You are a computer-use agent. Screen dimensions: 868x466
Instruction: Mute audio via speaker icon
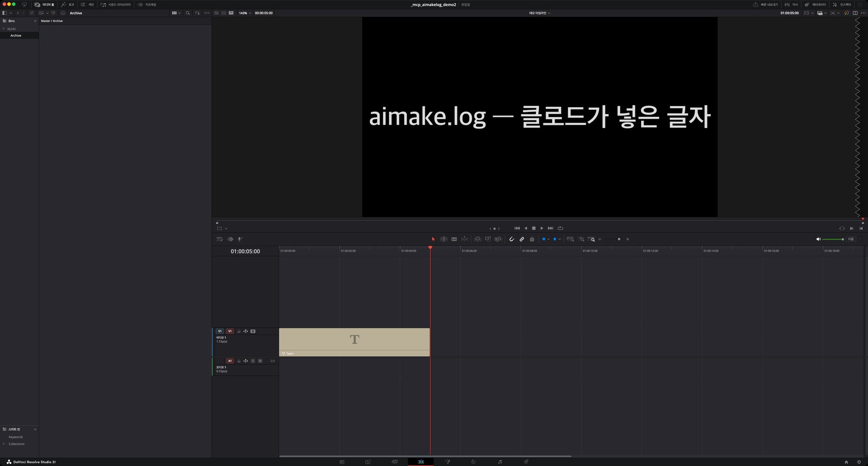[x=819, y=239]
